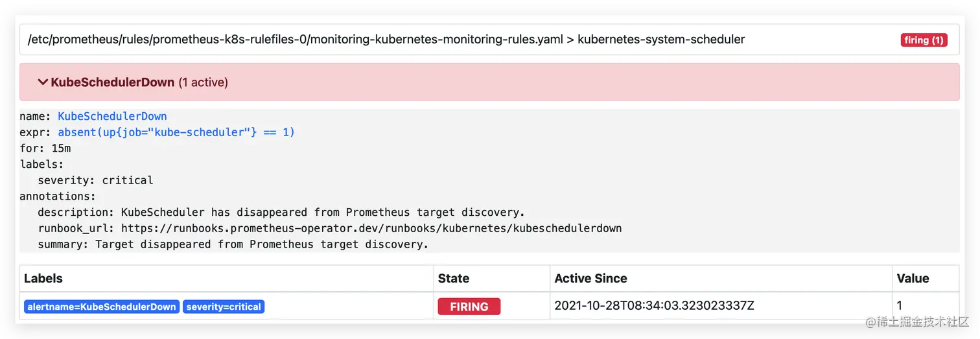This screenshot has width=980, height=339.
Task: Click the Active Since column header
Action: tap(590, 279)
